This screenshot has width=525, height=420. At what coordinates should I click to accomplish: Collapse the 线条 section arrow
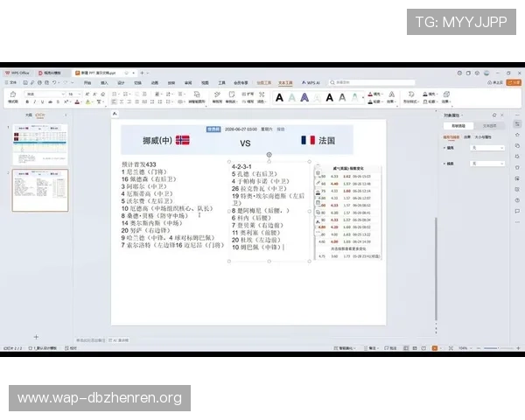[444, 164]
